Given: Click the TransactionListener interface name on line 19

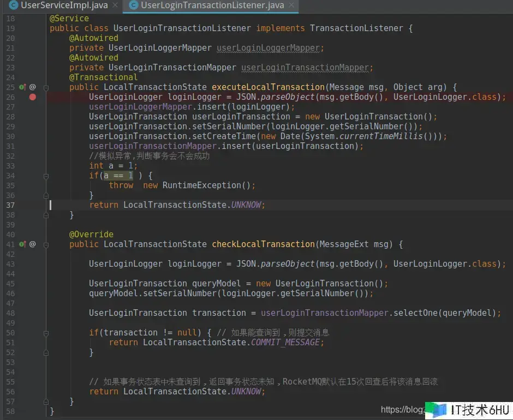Looking at the screenshot, I should click(x=356, y=28).
